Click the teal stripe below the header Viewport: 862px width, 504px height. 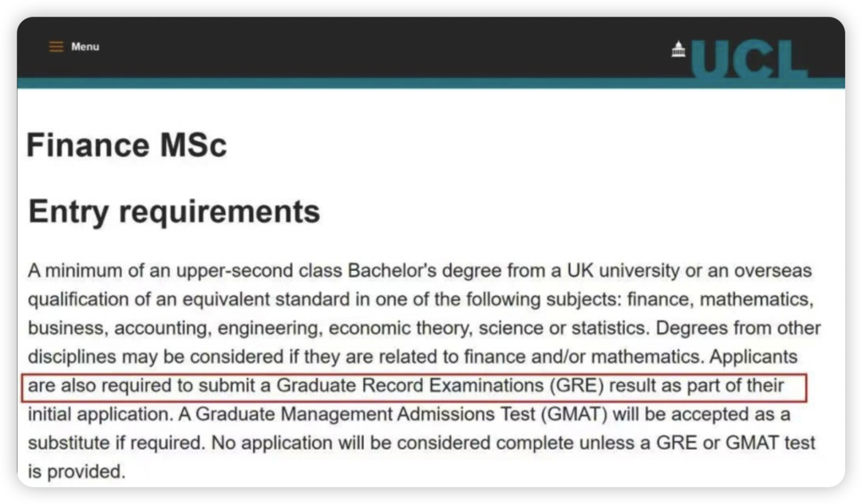431,83
